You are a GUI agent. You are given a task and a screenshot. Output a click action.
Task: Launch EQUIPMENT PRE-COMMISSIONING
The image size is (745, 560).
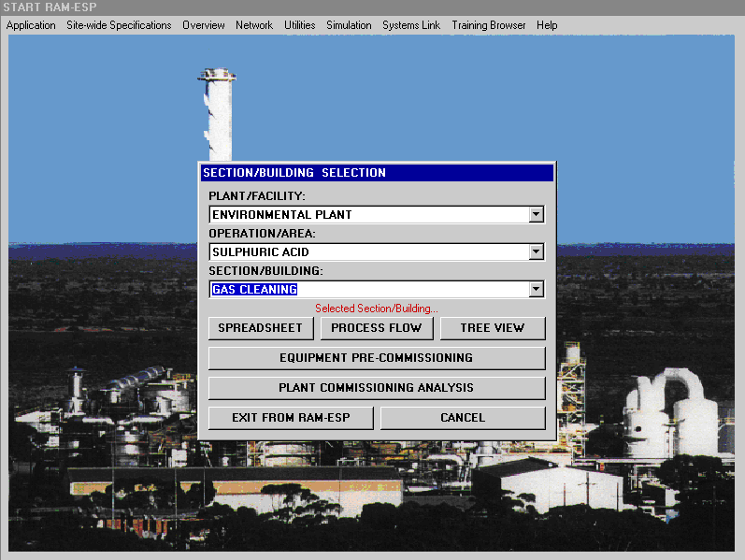point(377,358)
